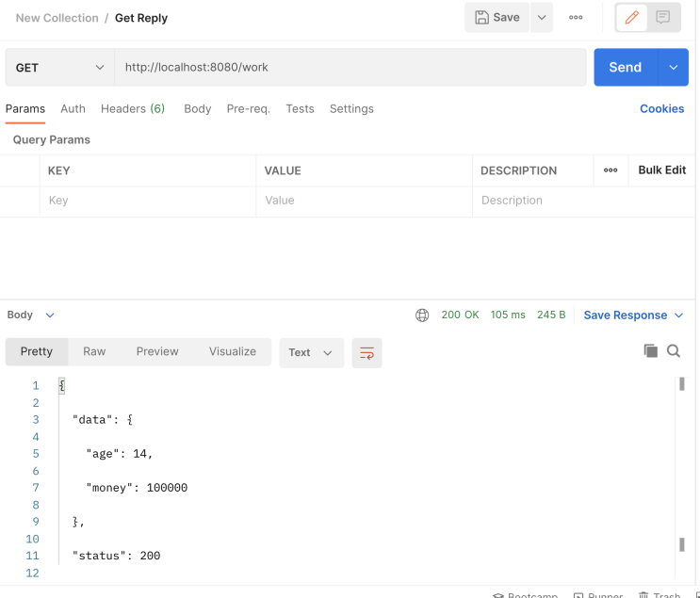
Task: Click the 105 ms response time
Action: click(x=508, y=315)
